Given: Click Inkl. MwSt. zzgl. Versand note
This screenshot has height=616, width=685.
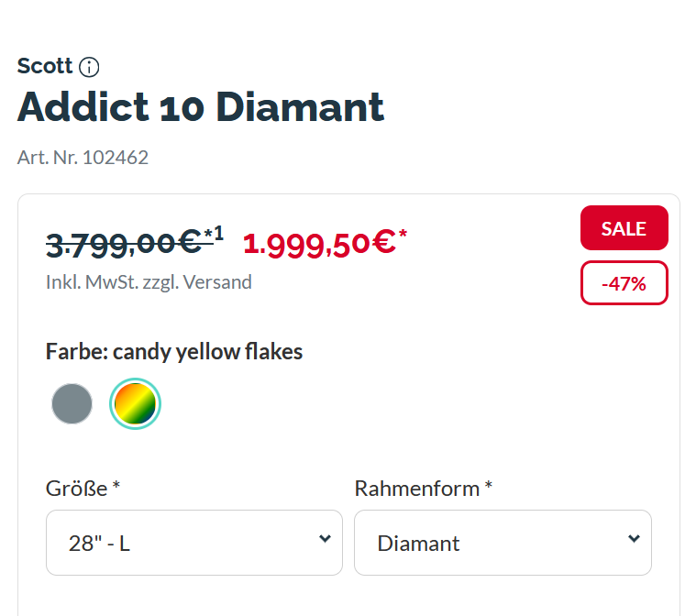Looking at the screenshot, I should click(x=149, y=282).
